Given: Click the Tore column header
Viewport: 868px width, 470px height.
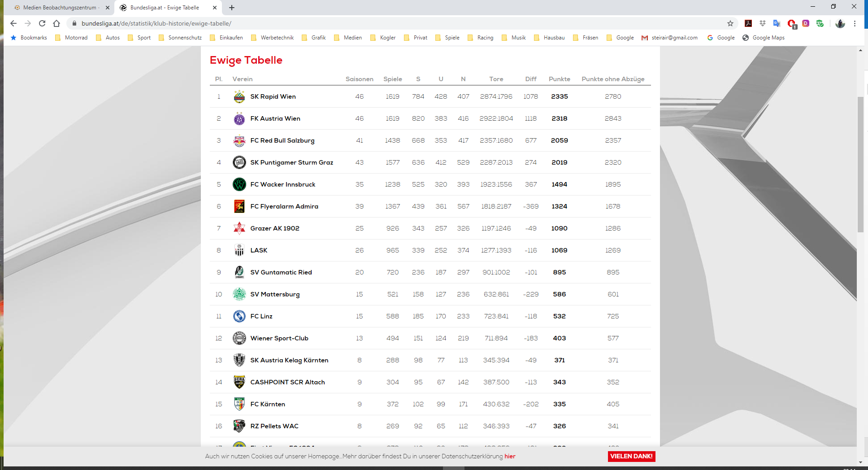Looking at the screenshot, I should pyautogui.click(x=496, y=79).
